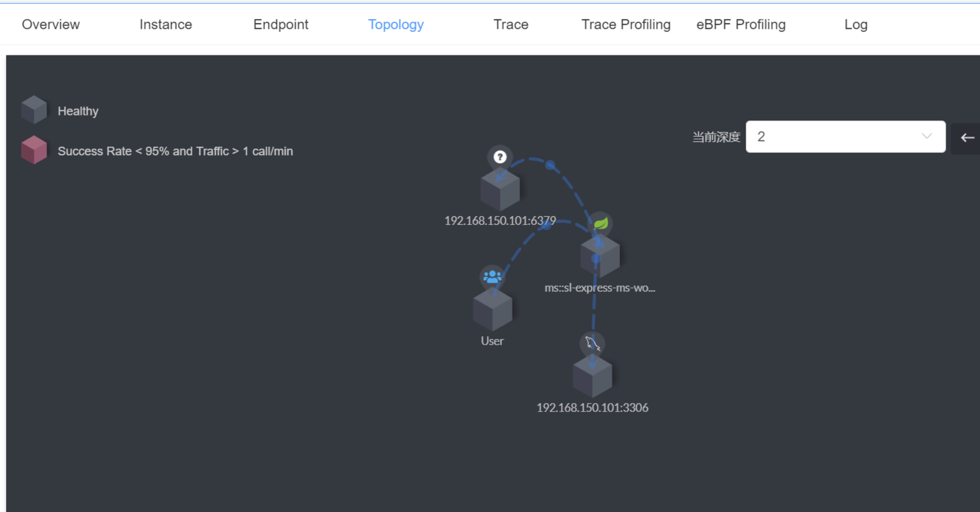
Task: Click the User group icon
Action: [x=492, y=277]
